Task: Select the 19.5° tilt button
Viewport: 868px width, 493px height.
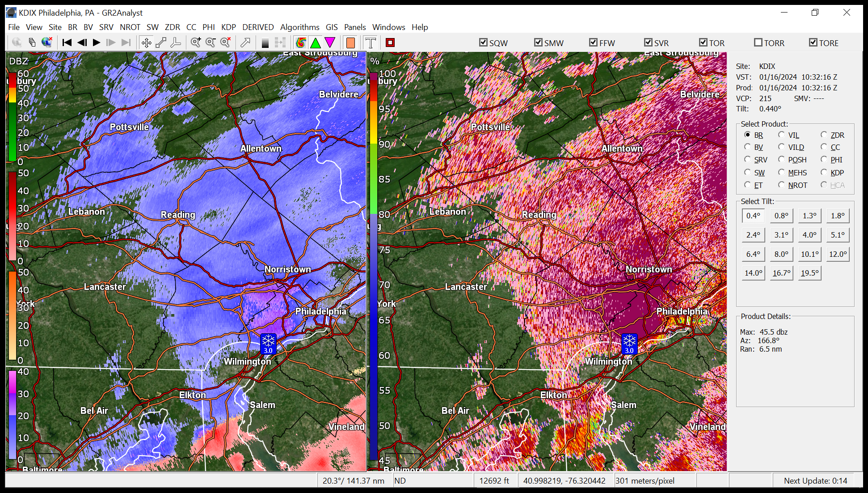Action: tap(809, 273)
